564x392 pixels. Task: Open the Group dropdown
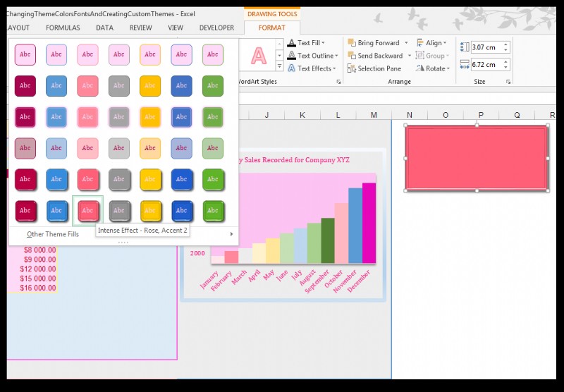432,56
